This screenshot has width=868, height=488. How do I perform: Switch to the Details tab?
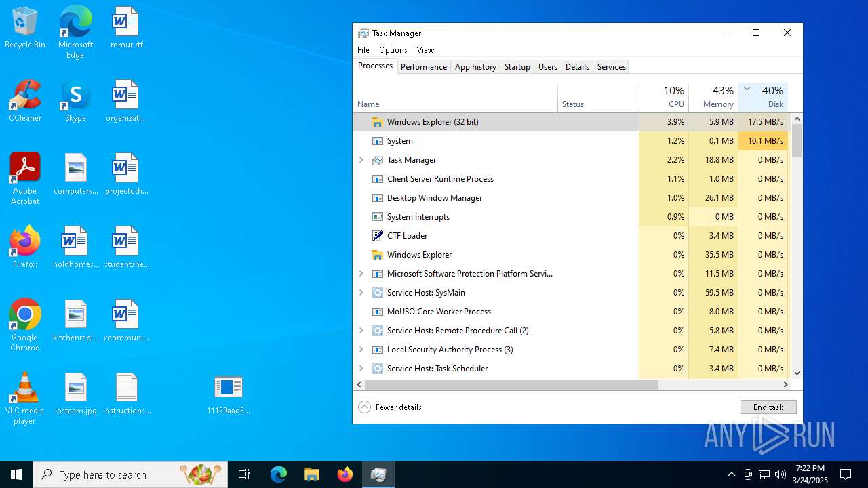577,66
